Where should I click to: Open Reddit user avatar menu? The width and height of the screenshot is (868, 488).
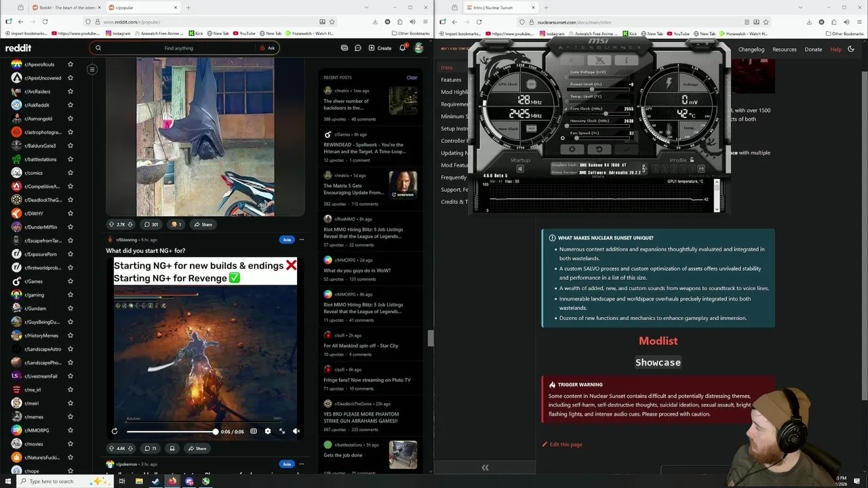[419, 48]
